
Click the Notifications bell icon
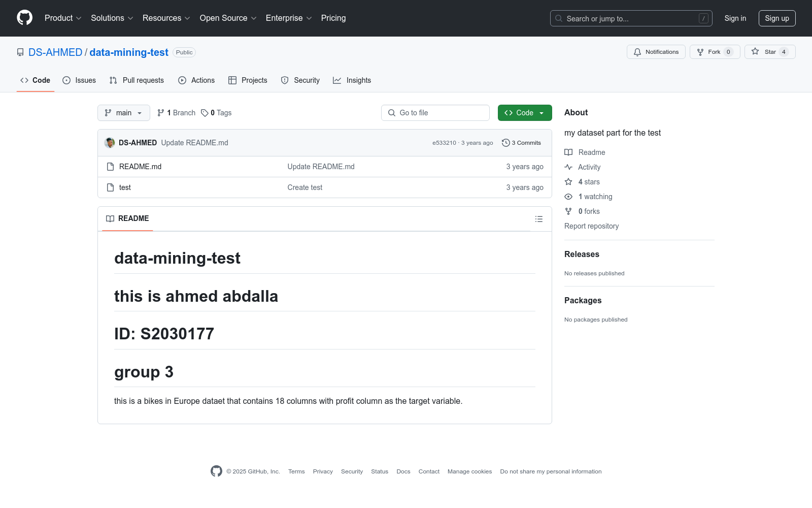(637, 52)
